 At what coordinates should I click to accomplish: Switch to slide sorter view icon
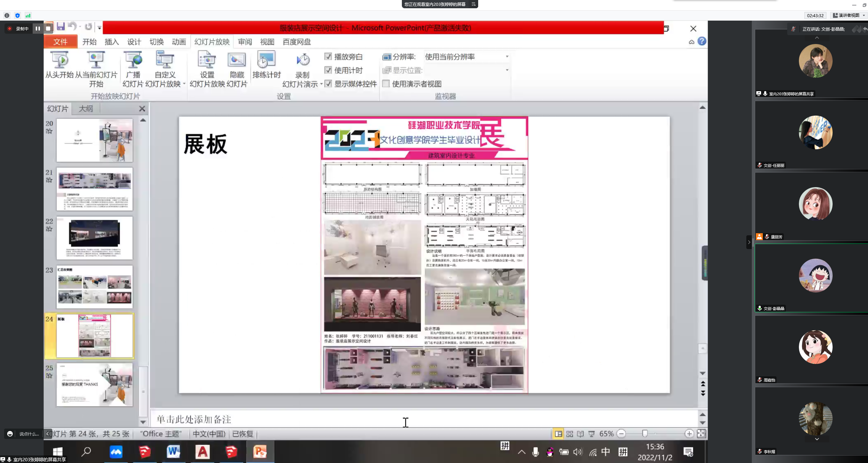pyautogui.click(x=570, y=434)
